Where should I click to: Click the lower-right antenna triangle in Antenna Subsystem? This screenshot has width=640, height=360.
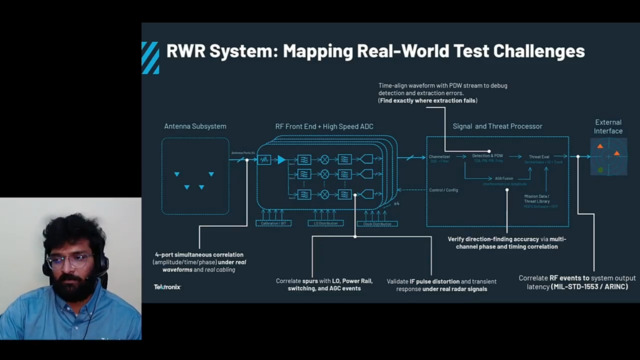pos(201,187)
